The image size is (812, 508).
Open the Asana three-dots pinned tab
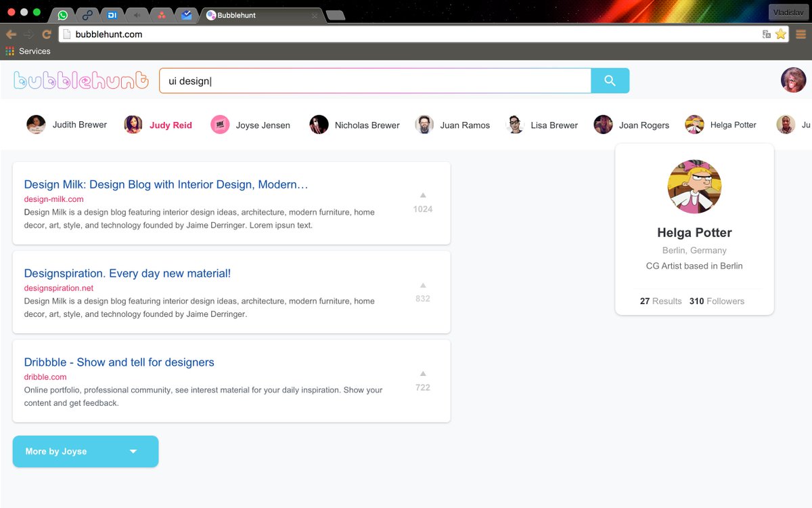(x=161, y=15)
